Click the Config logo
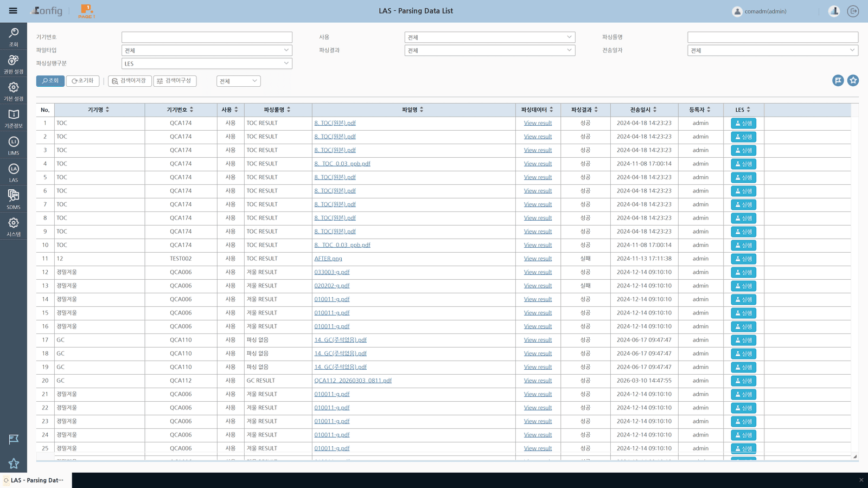 click(x=47, y=11)
